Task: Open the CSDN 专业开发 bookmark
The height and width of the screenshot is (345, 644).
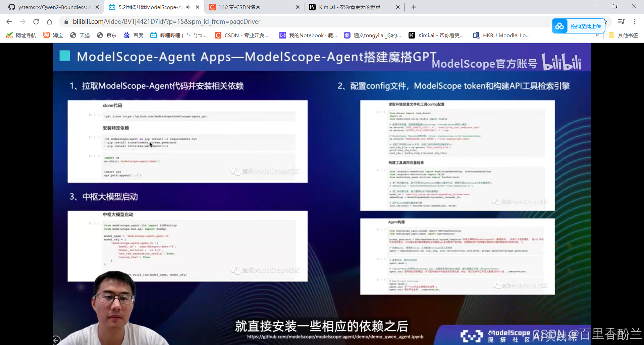Action: (242, 35)
